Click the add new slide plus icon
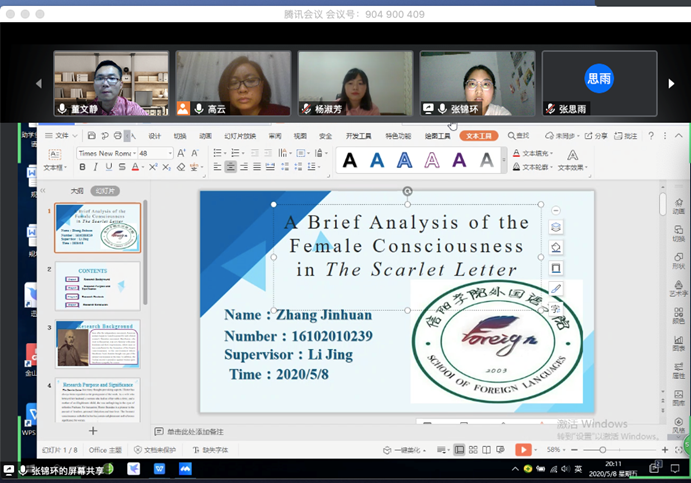The height and width of the screenshot is (483, 691). coord(93,431)
